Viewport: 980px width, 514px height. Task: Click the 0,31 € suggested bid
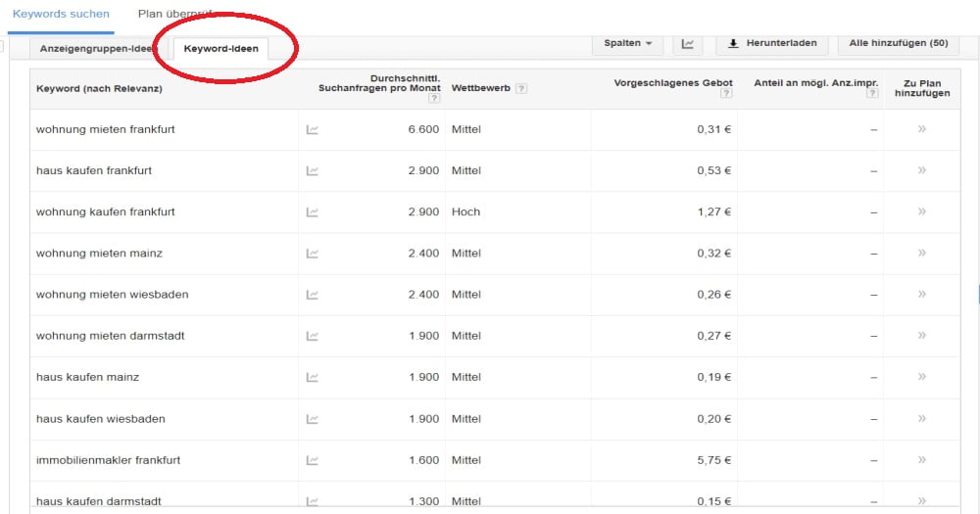click(714, 129)
